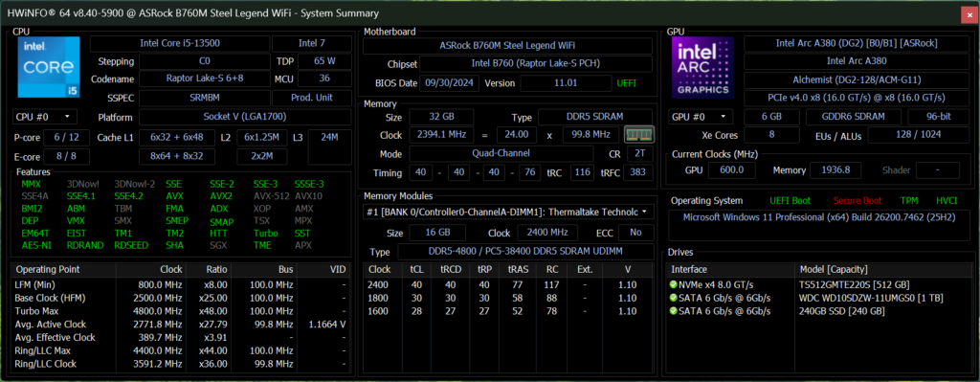980x382 pixels.
Task: Click the Turbo feature label
Action: (x=266, y=233)
